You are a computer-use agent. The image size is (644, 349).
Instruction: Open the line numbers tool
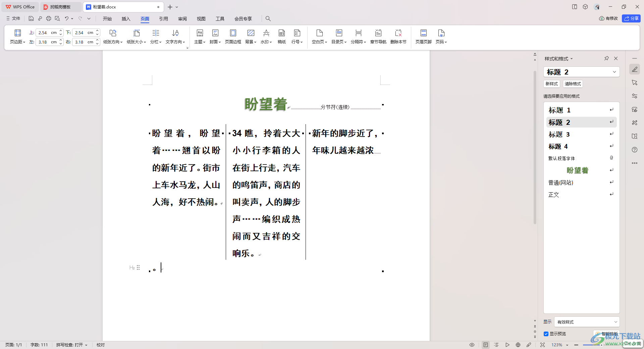tap(297, 37)
